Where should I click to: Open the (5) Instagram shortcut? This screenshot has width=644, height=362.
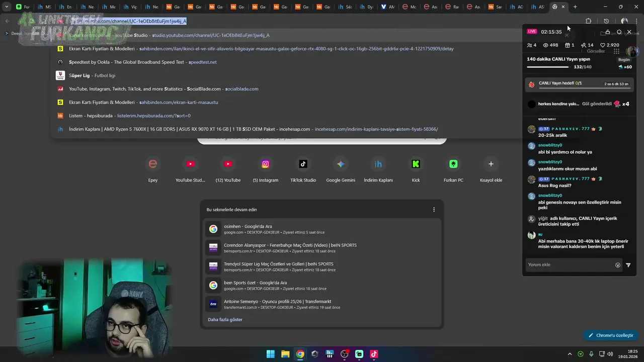(266, 169)
